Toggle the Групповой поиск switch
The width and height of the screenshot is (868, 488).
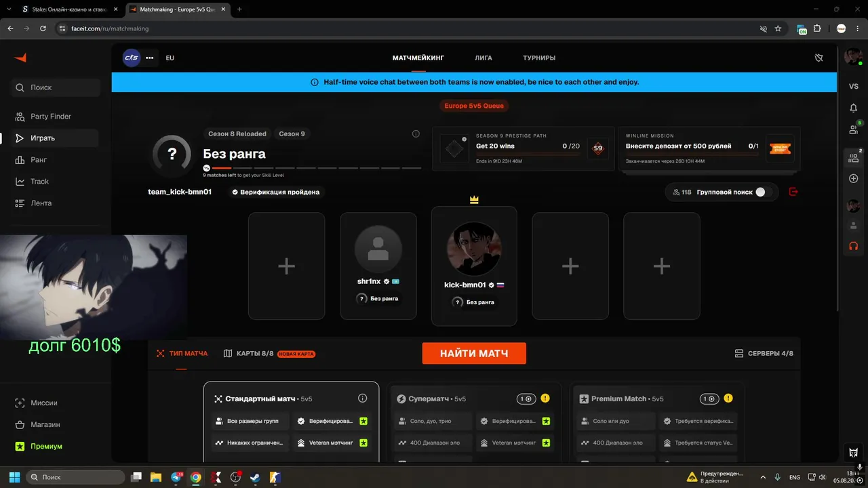(x=764, y=192)
